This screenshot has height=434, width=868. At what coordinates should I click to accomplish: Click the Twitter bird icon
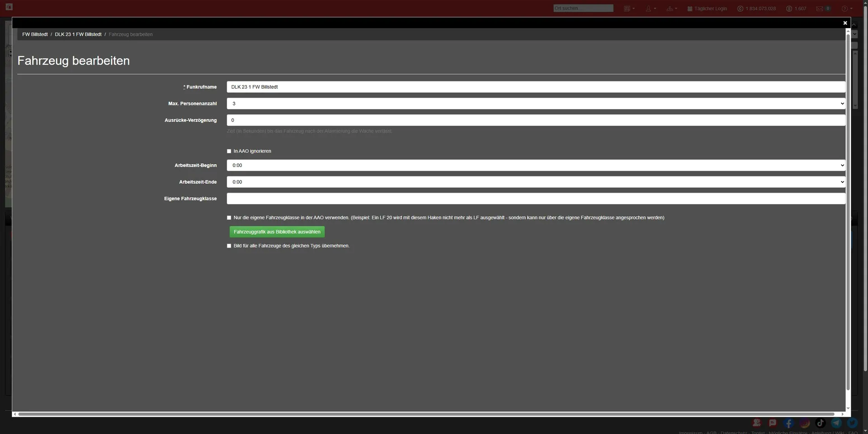(x=852, y=423)
